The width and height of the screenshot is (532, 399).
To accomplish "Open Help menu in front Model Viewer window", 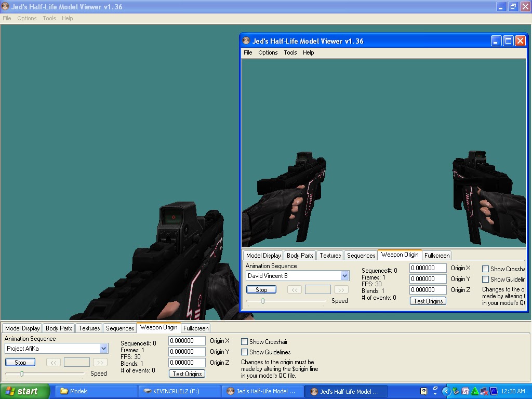I will click(x=309, y=52).
